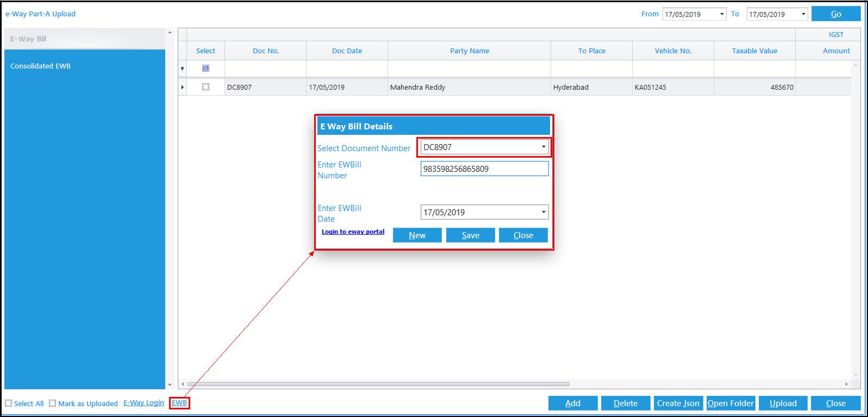Image resolution: width=868 pixels, height=417 pixels.
Task: Click the horizontal scrollbar left arrow
Action: (x=183, y=384)
